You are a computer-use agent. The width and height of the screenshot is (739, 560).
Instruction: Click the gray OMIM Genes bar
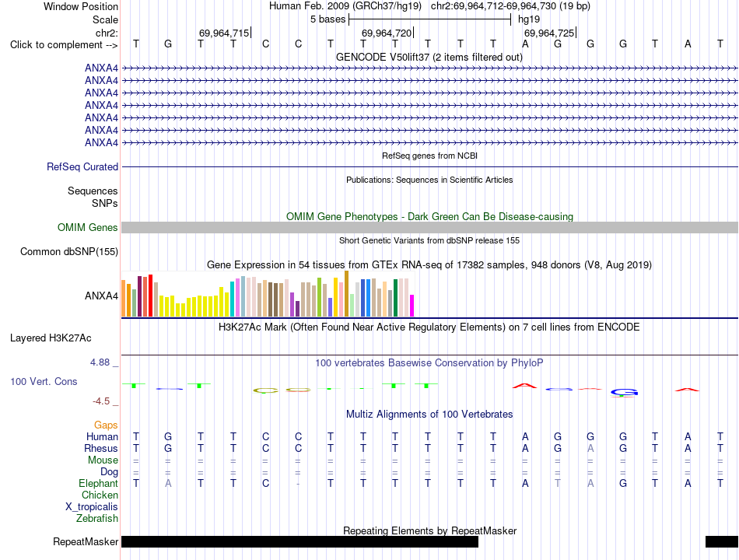pos(430,228)
